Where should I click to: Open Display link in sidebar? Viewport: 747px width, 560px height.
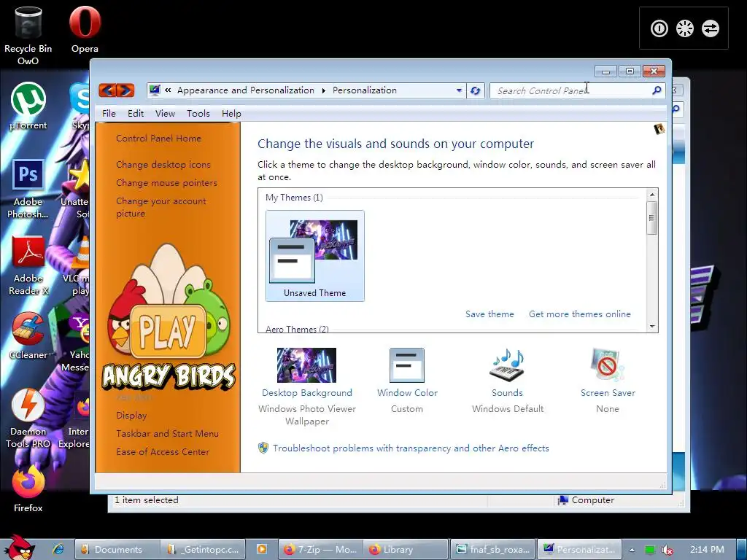tap(131, 415)
